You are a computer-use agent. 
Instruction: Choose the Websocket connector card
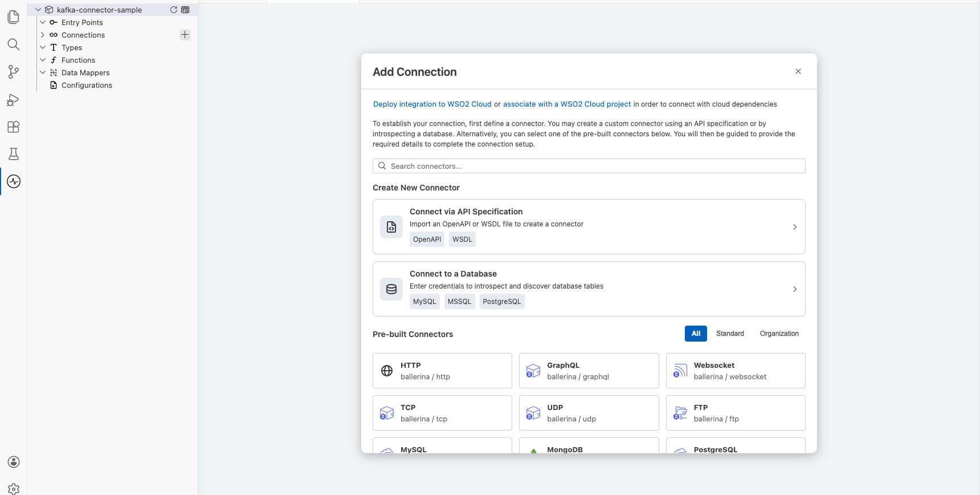click(x=736, y=371)
